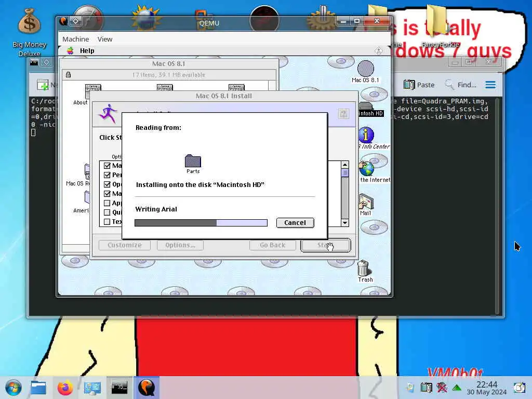
Task: Expand hidden tray icons with green arrow
Action: pos(457,388)
